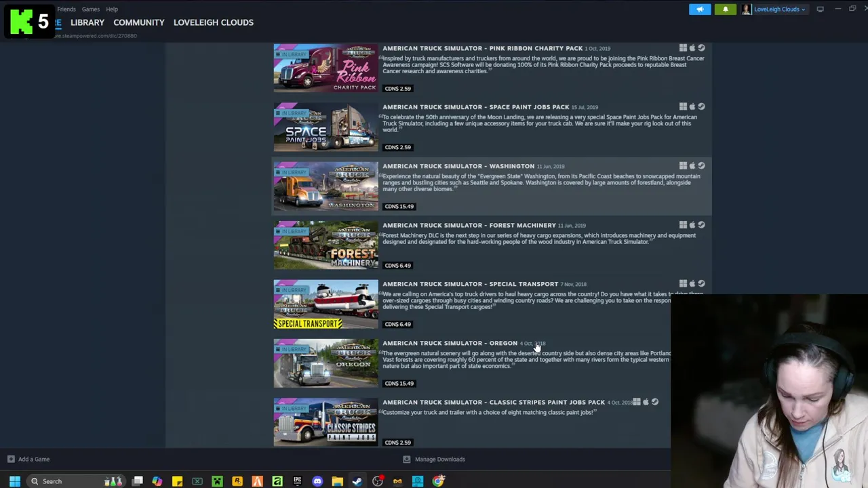868x488 pixels.
Task: Click Pink Ribbon pack CDN$ 2.59 price
Action: tap(398, 89)
